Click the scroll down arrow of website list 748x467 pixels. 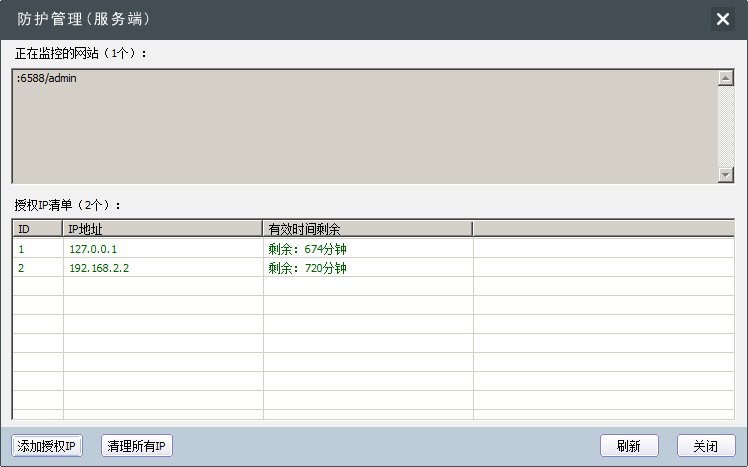coord(726,175)
